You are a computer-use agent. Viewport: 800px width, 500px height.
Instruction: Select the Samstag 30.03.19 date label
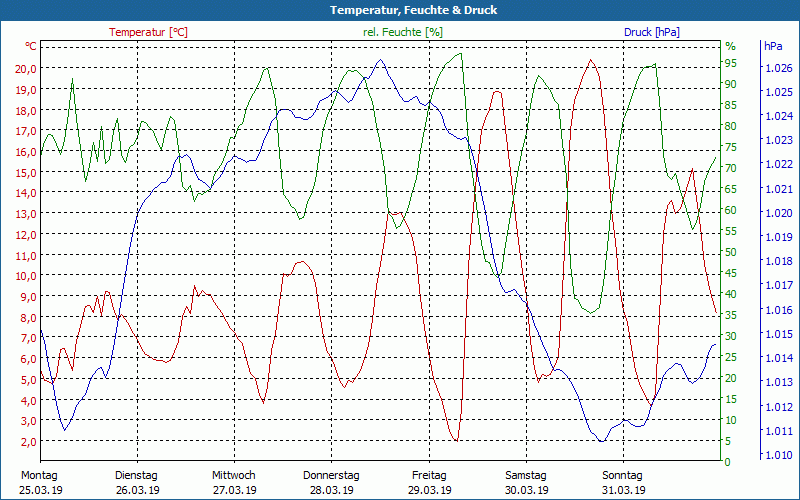pyautogui.click(x=526, y=482)
